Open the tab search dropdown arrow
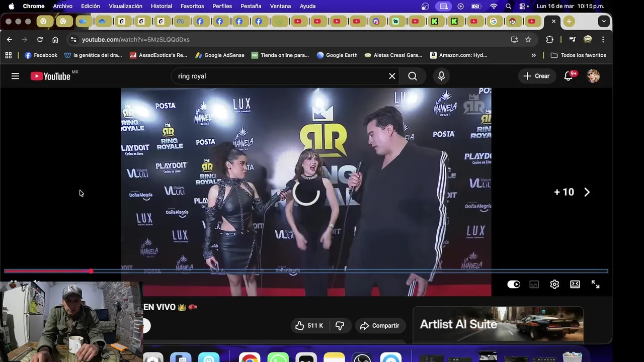Viewport: 644px width, 362px height. [604, 21]
